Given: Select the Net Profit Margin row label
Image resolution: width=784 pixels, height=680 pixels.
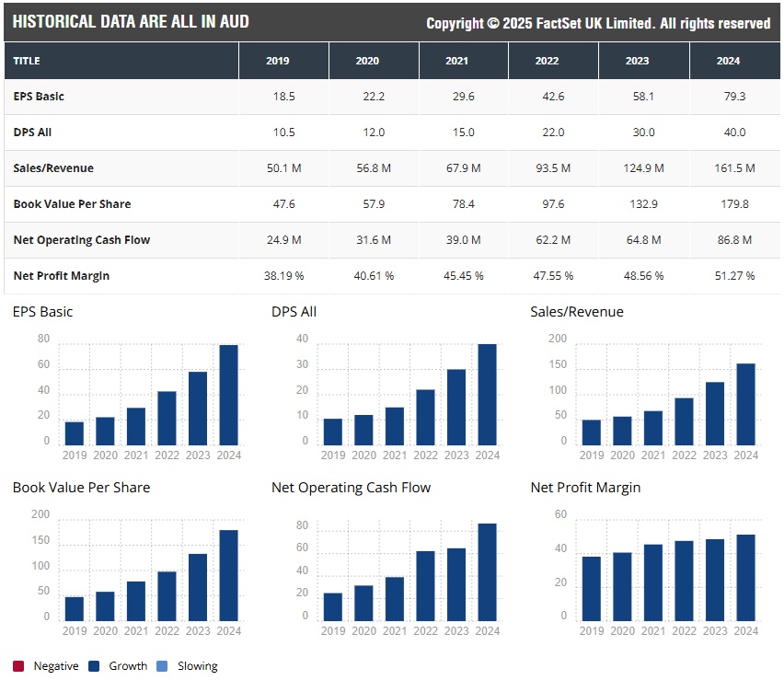Looking at the screenshot, I should pos(61,276).
